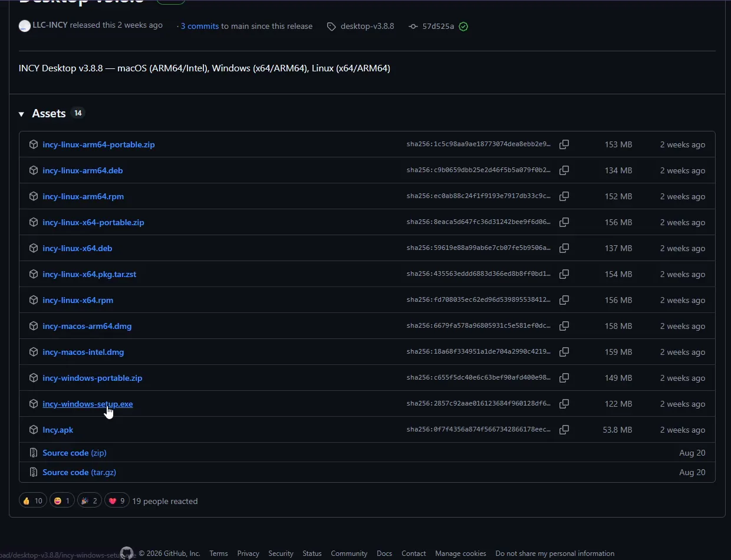This screenshot has height=560, width=731.
Task: Toggle thumbs up reaction with 10
Action: [x=33, y=501]
